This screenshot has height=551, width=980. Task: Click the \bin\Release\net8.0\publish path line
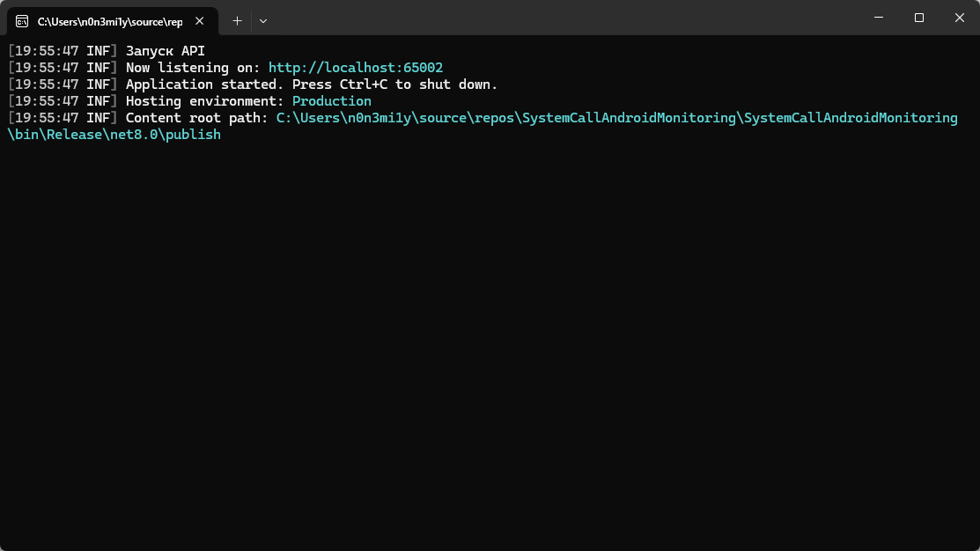[x=114, y=135]
